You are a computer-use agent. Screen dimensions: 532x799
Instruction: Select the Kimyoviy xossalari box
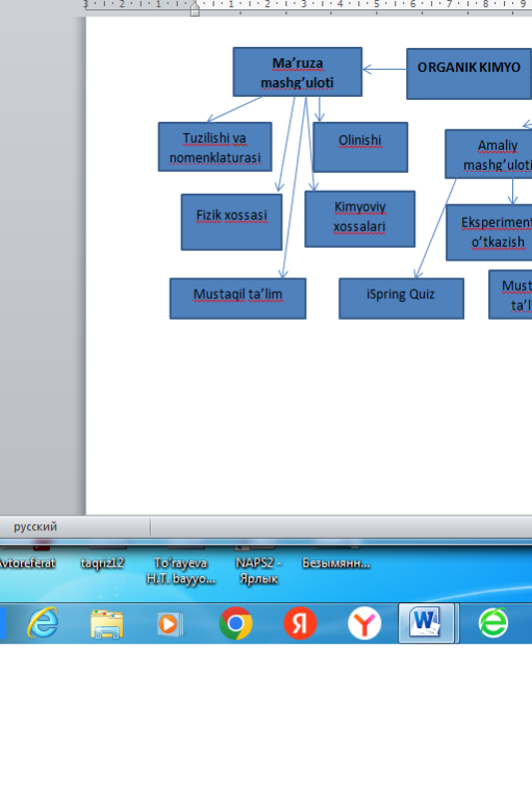point(360,219)
